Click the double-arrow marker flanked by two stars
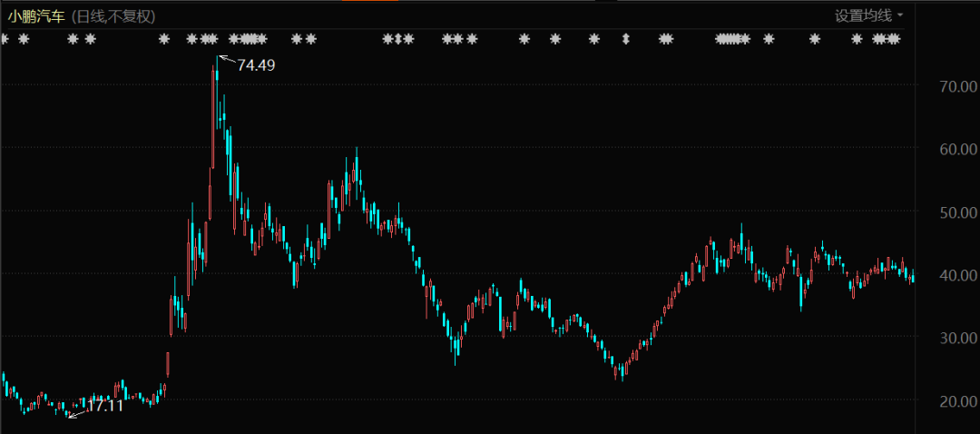Viewport: 980px width, 434px height. click(398, 39)
